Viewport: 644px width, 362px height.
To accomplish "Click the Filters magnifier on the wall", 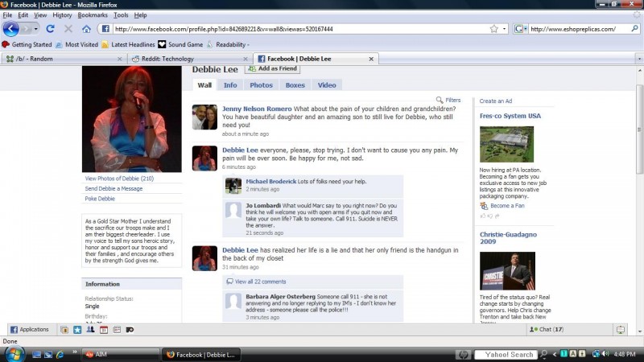I will coord(440,100).
